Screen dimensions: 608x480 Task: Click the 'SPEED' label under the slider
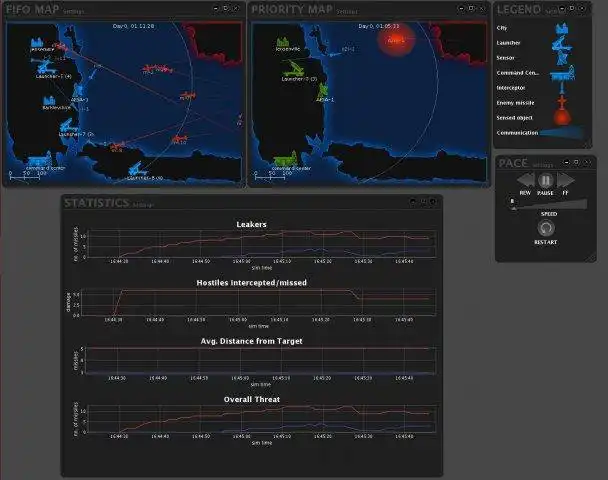(x=549, y=214)
